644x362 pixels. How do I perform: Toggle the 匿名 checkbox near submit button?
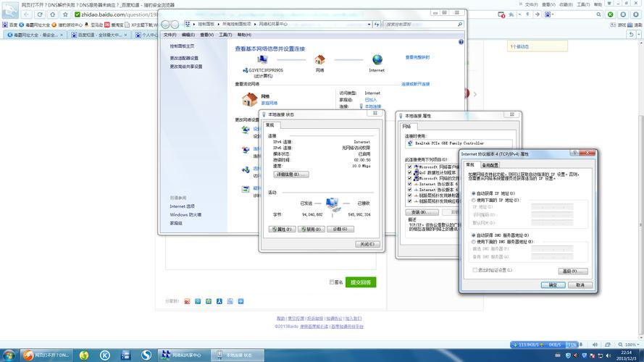tap(332, 282)
